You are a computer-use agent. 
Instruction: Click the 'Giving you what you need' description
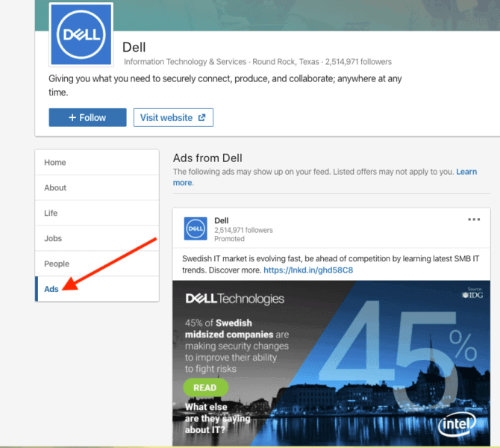(x=225, y=85)
